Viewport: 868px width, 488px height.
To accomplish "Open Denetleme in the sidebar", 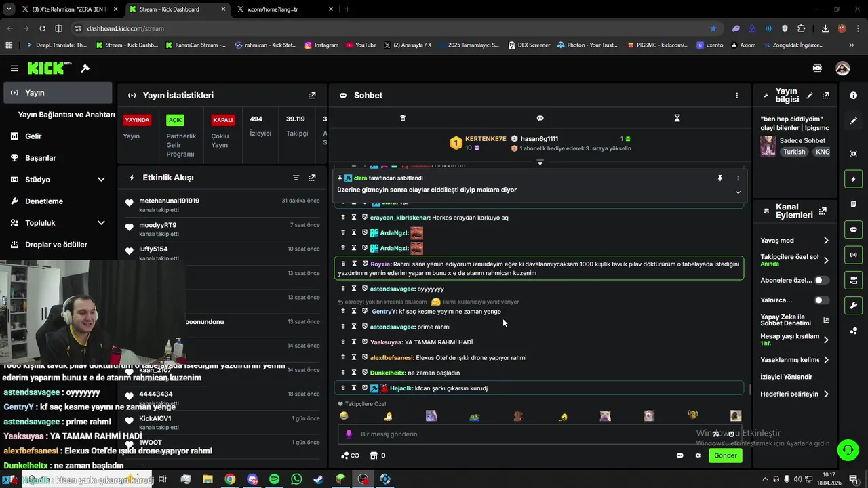I will coord(43,201).
